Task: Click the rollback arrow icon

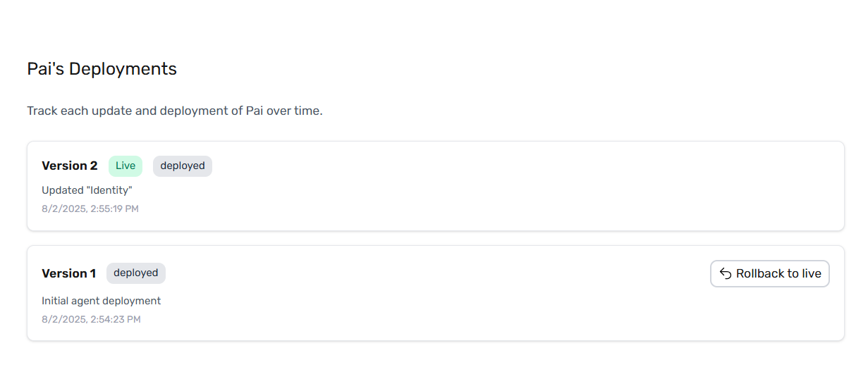Action: point(725,274)
